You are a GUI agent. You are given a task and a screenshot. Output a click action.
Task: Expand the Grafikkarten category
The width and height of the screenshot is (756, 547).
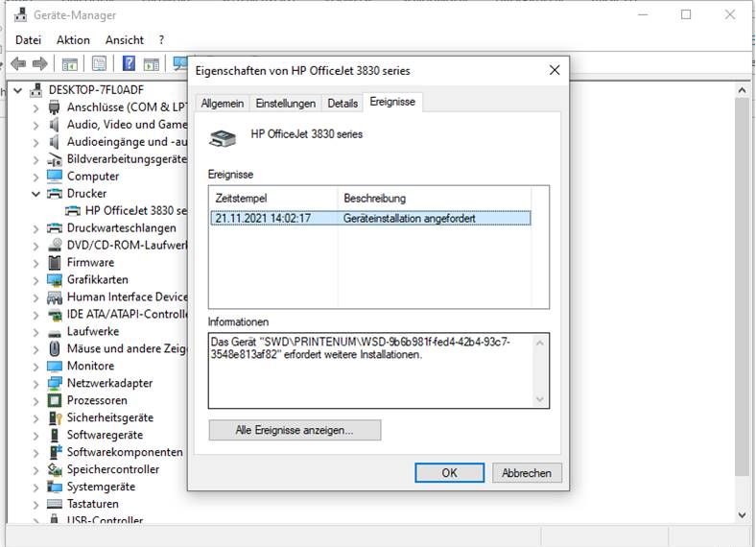click(35, 280)
